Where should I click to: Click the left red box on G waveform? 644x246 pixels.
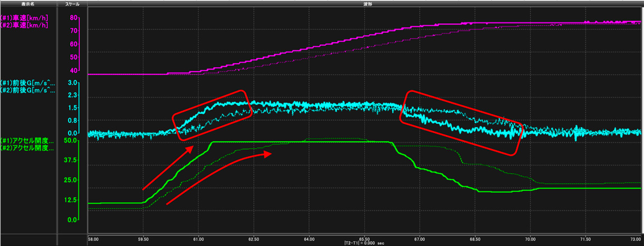click(211, 115)
